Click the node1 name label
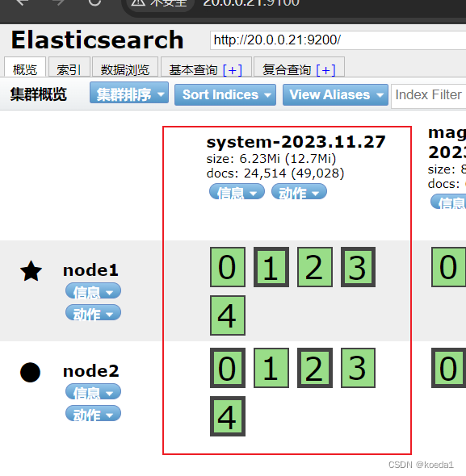 point(90,270)
